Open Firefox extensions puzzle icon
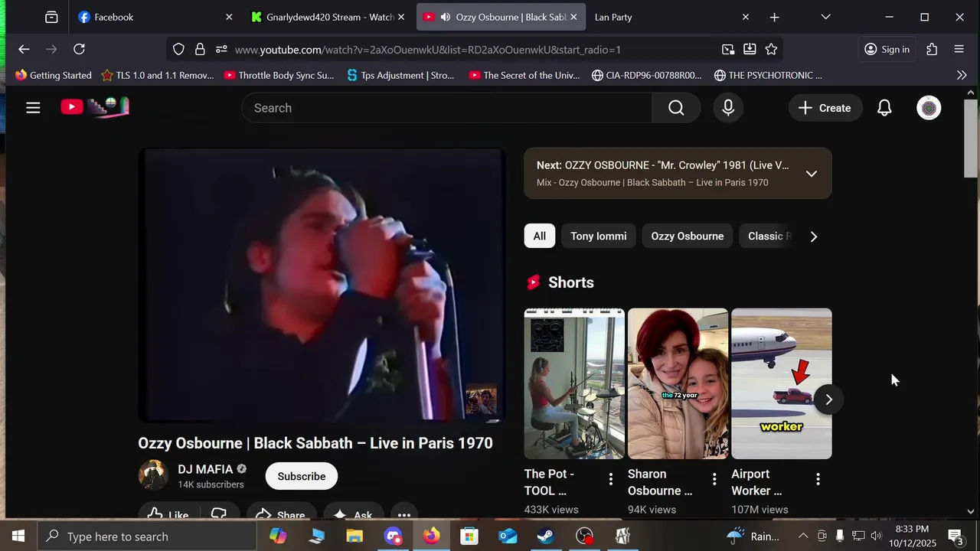This screenshot has width=980, height=551. coord(932,49)
